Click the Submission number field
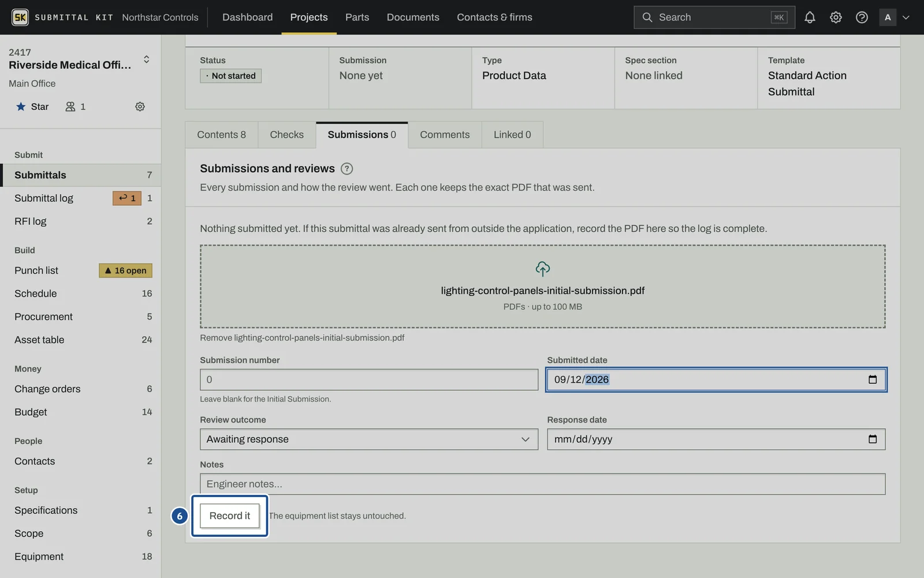The height and width of the screenshot is (578, 924). tap(369, 380)
